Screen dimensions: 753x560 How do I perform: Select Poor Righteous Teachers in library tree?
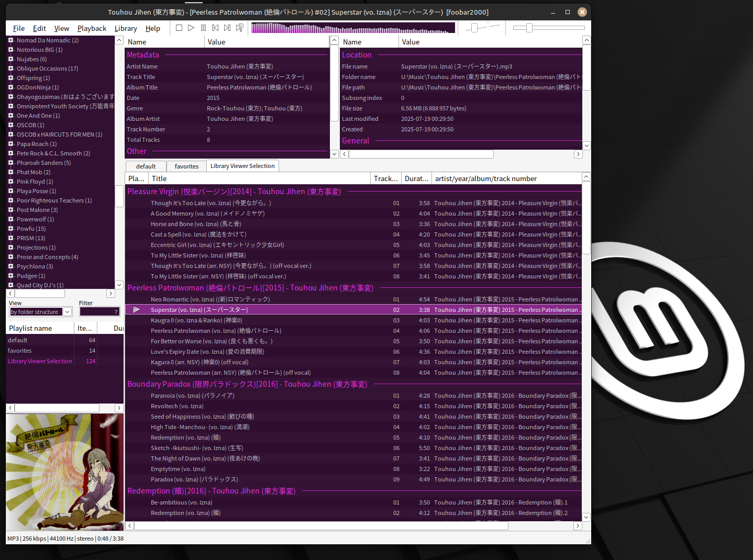tap(54, 200)
